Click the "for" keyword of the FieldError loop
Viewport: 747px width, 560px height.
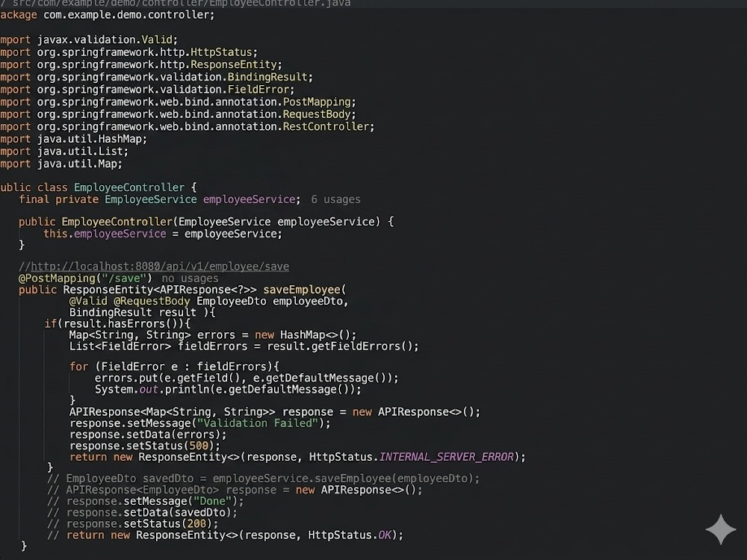(x=79, y=367)
